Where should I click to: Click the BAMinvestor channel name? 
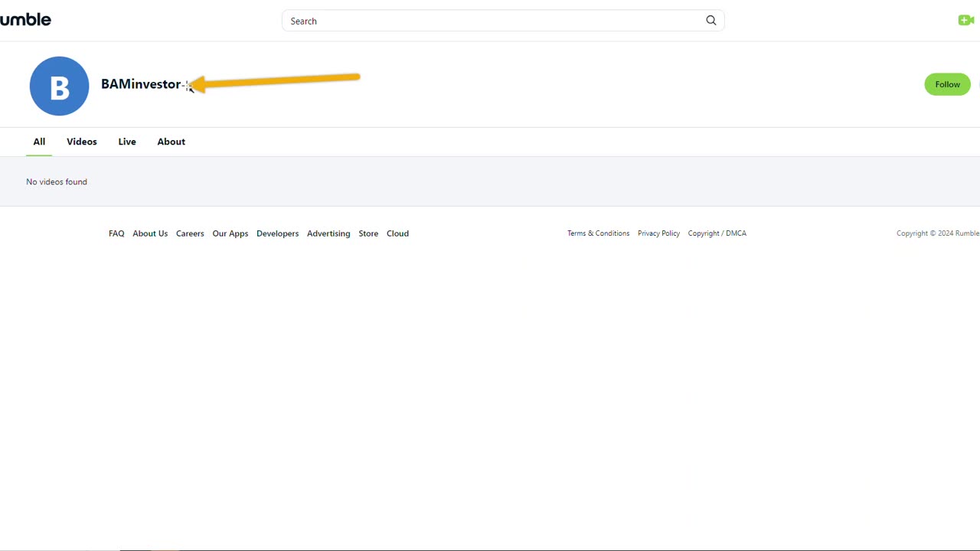coord(141,84)
